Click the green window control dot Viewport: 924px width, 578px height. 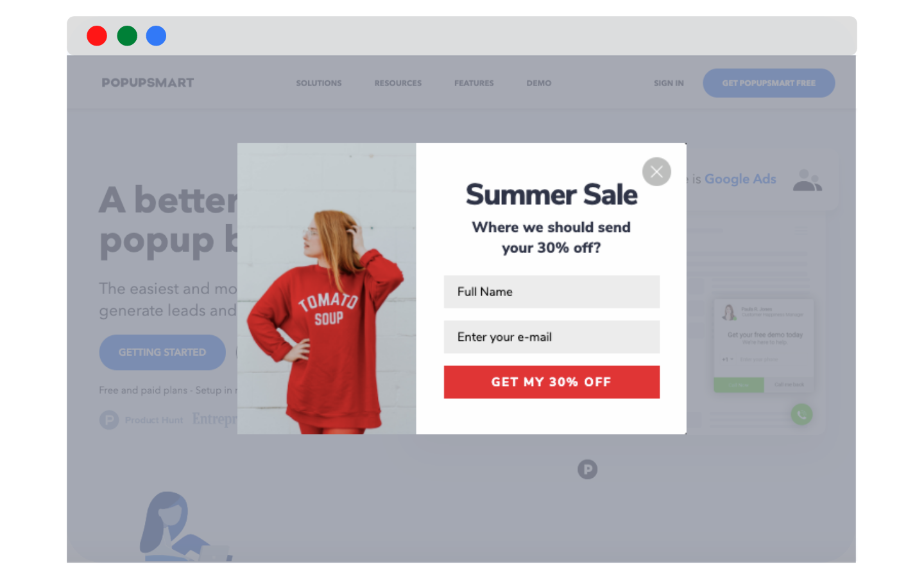[x=127, y=36]
